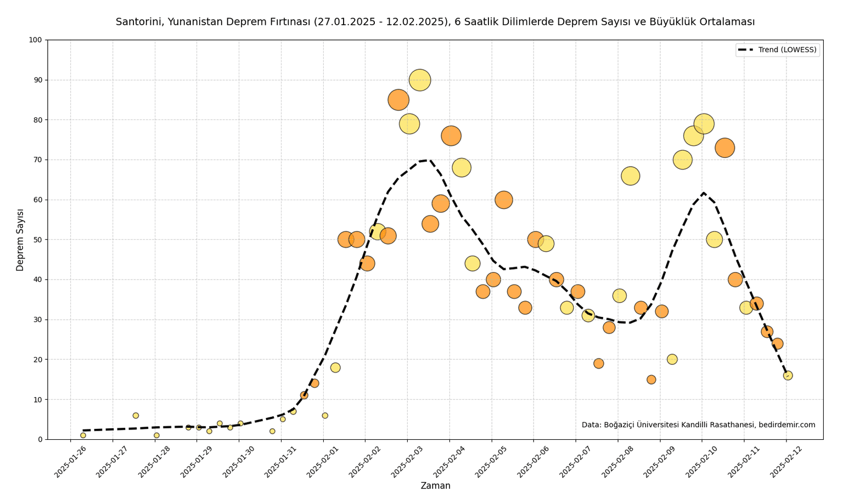Click the Boğaziçi Üniversitesi data credit text
843x504 pixels.
[698, 425]
